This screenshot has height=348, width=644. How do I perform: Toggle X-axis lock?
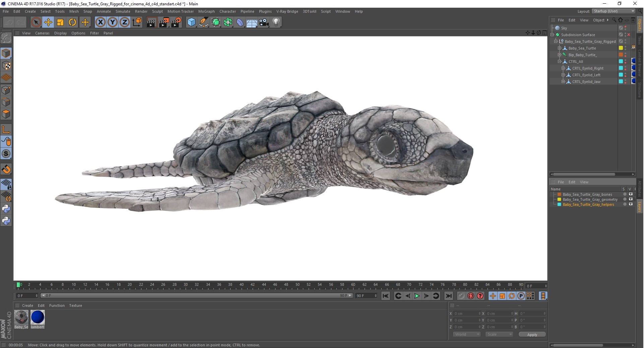click(x=100, y=22)
